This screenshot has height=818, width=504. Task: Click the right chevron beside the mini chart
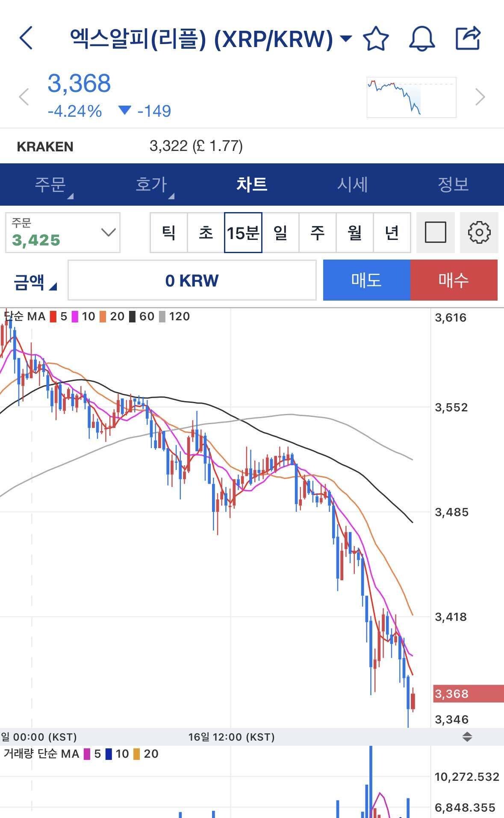click(480, 96)
